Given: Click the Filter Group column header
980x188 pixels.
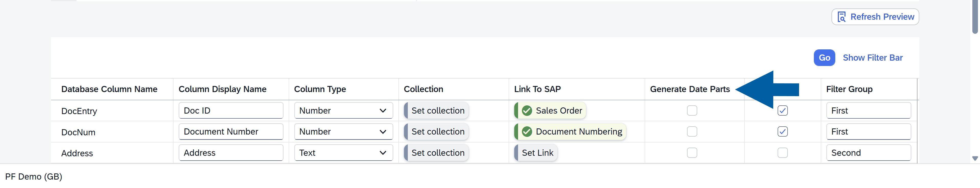Looking at the screenshot, I should pyautogui.click(x=849, y=89).
